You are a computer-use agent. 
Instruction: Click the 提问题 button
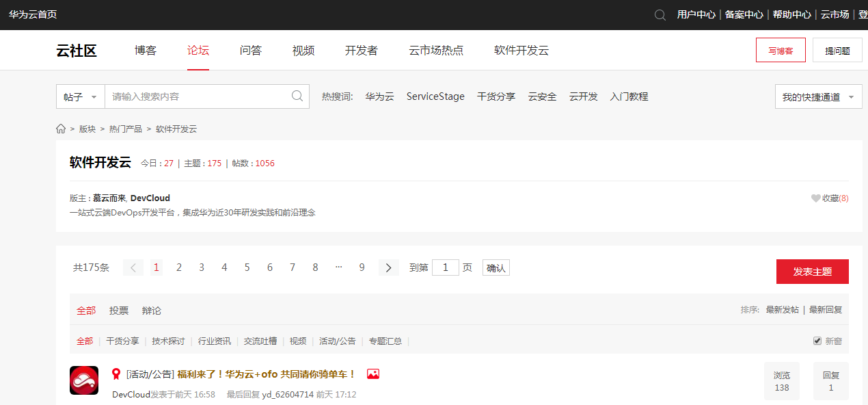tap(837, 50)
